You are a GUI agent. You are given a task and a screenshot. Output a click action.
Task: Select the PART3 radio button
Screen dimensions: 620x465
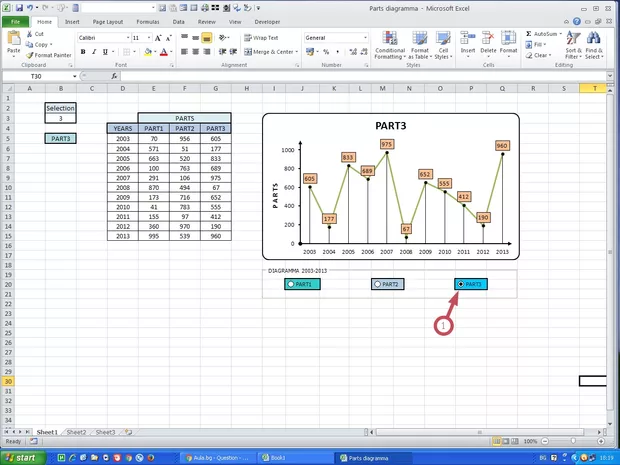(460, 284)
